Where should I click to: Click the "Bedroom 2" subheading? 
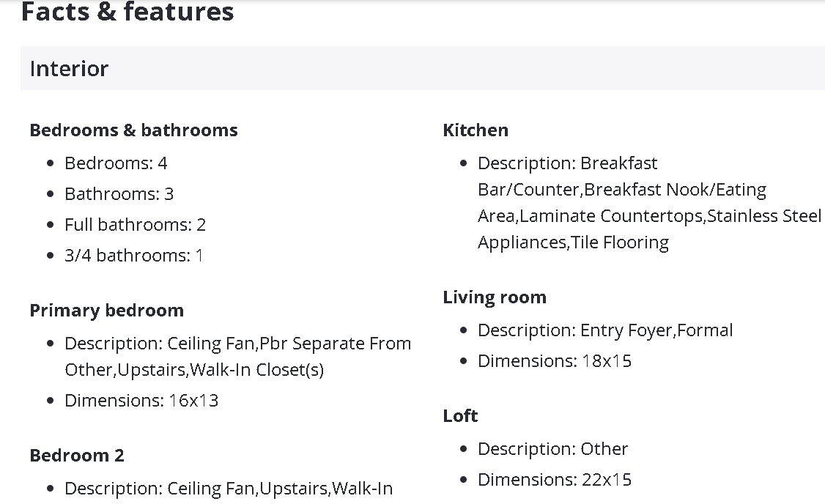click(77, 456)
